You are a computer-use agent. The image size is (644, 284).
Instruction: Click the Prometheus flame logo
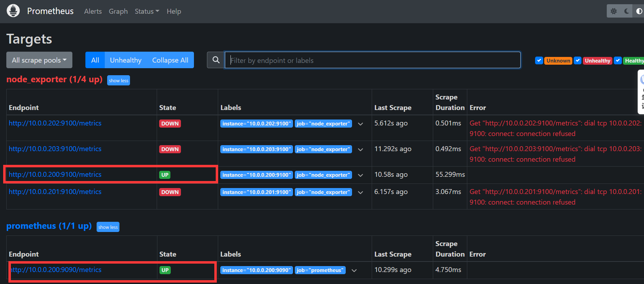tap(13, 11)
